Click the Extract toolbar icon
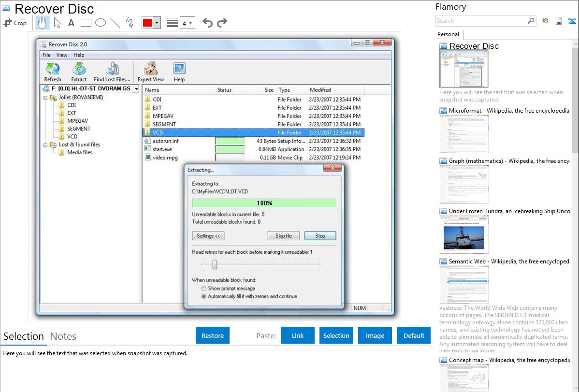The image size is (579, 392). [79, 72]
